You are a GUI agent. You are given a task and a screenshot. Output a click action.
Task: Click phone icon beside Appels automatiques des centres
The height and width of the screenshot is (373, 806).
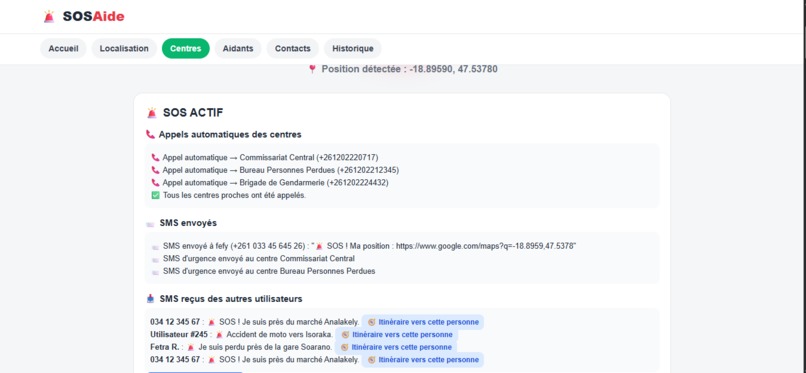point(150,135)
